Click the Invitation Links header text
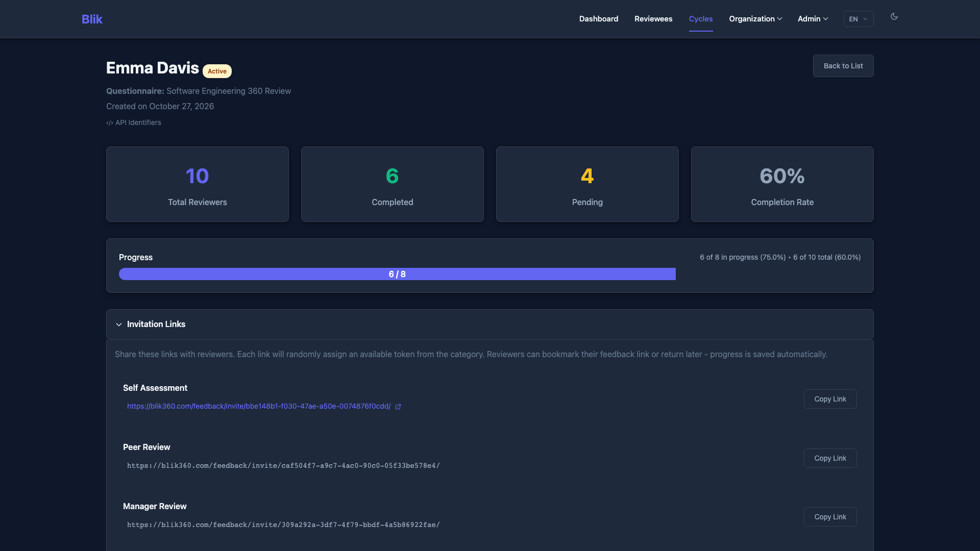This screenshot has width=980, height=551. (156, 324)
